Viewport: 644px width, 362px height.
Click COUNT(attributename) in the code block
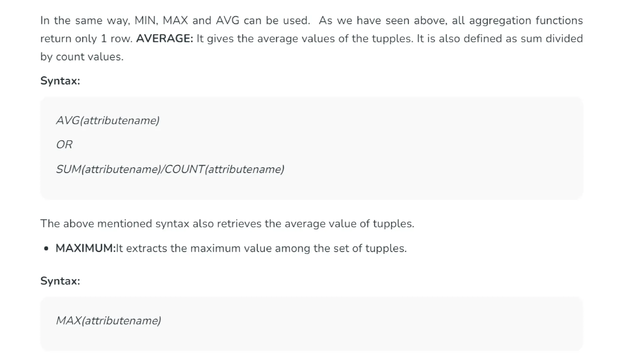click(224, 169)
